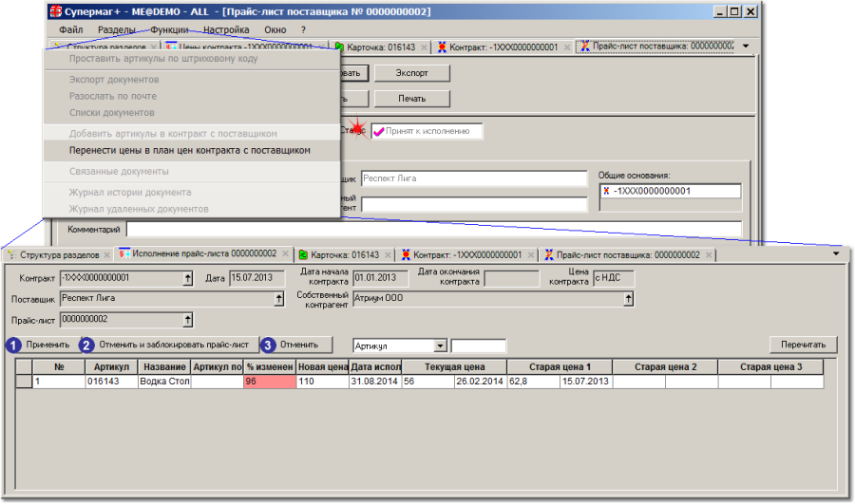This screenshot has width=855, height=504.
Task: Click the Комментарий input field
Action: (434, 230)
